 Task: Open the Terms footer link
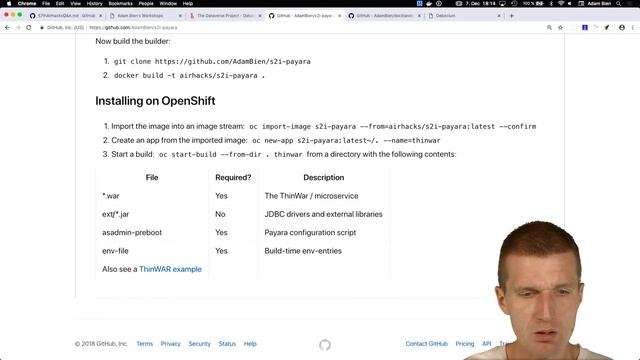(144, 344)
